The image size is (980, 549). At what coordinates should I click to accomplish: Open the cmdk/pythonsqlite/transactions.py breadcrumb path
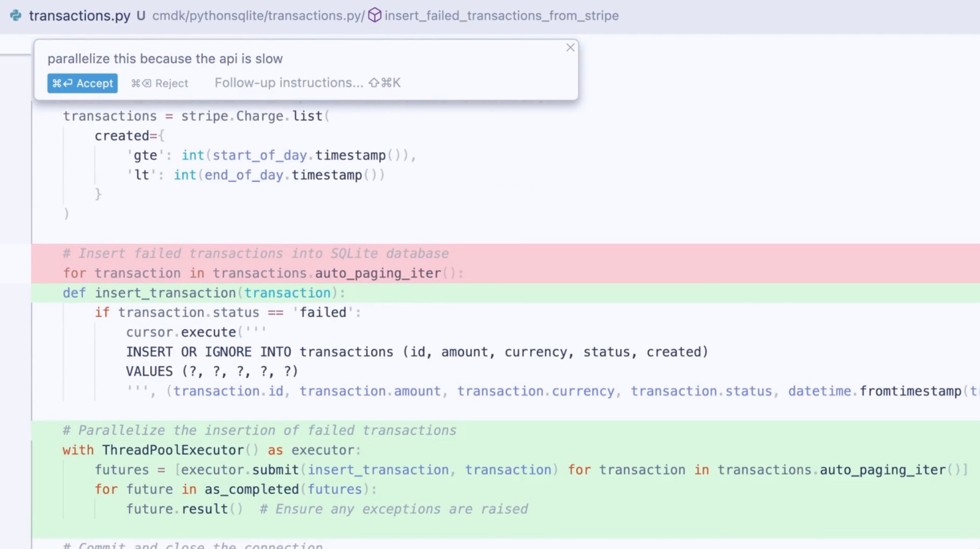point(258,15)
